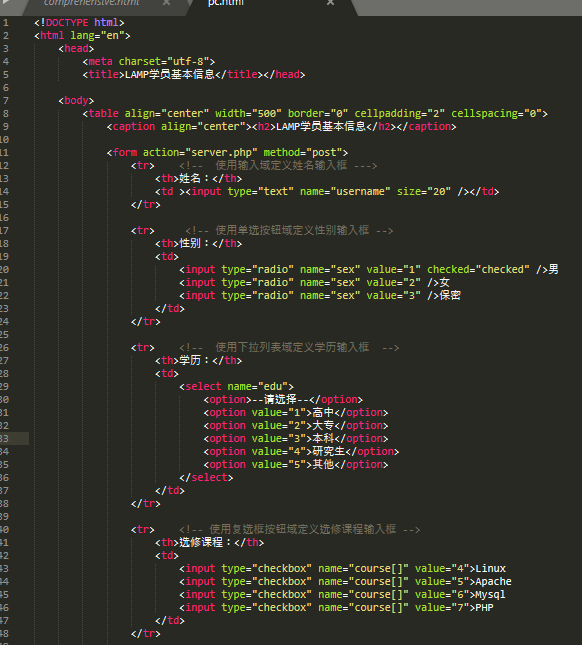
Task: Close the pc.html tab
Action: pos(330,2)
